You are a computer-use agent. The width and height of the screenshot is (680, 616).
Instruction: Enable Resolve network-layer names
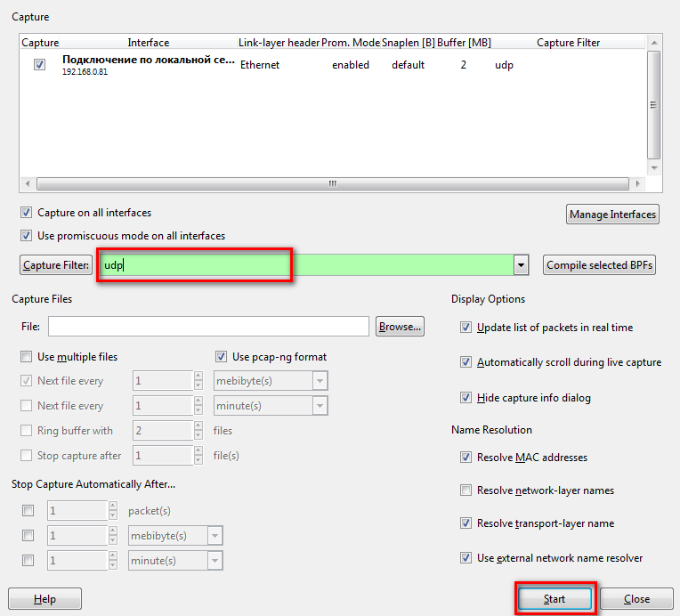tap(465, 490)
